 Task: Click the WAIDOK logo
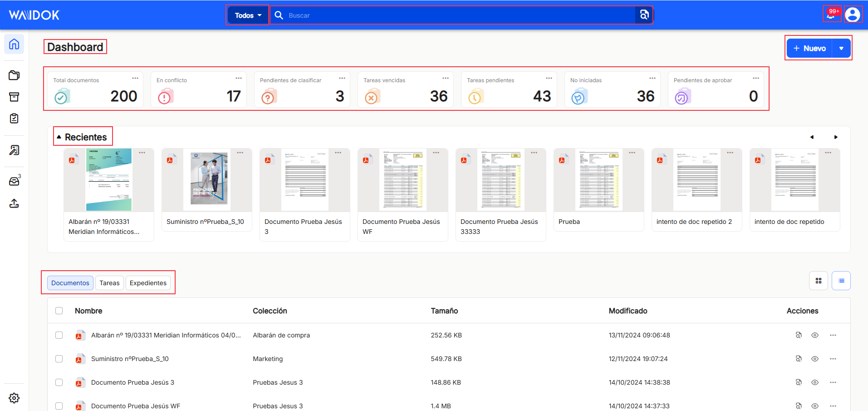[x=34, y=15]
